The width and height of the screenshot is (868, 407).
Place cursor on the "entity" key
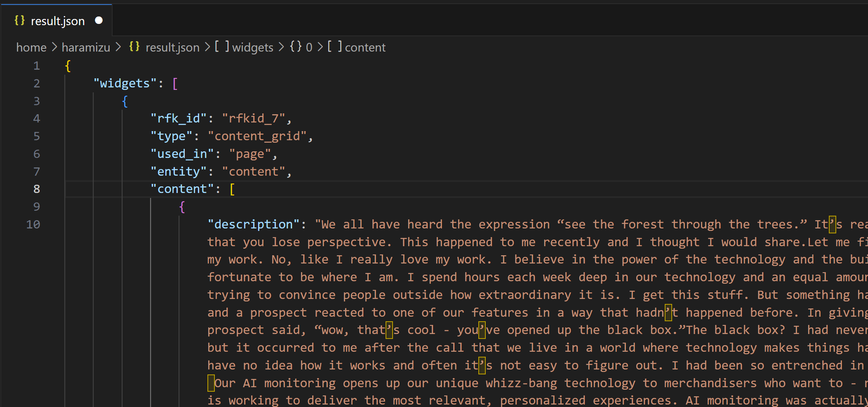179,172
